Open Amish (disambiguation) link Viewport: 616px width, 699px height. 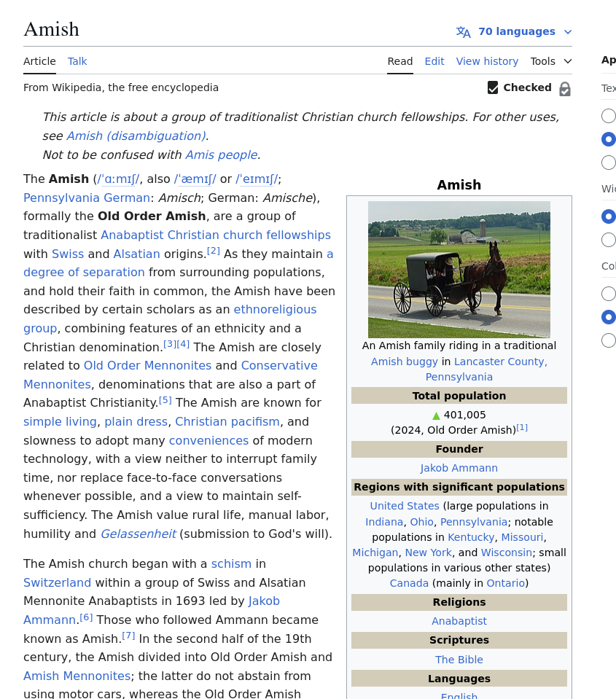coord(136,136)
